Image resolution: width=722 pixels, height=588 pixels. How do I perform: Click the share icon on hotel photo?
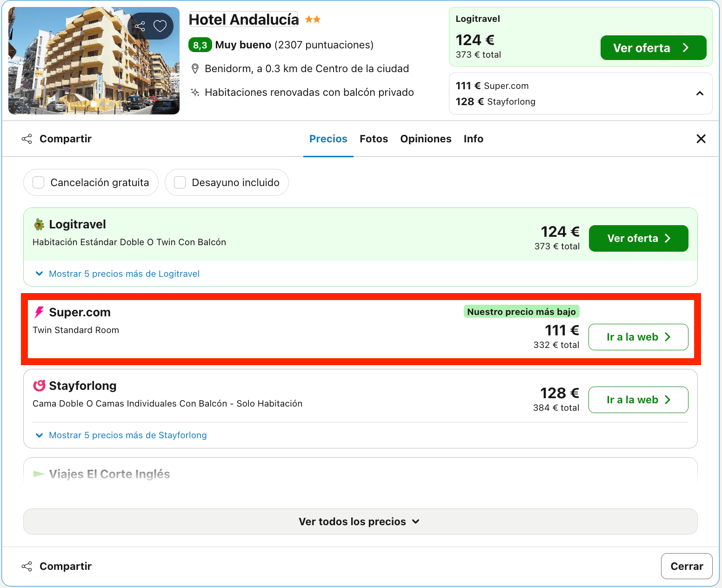click(140, 26)
